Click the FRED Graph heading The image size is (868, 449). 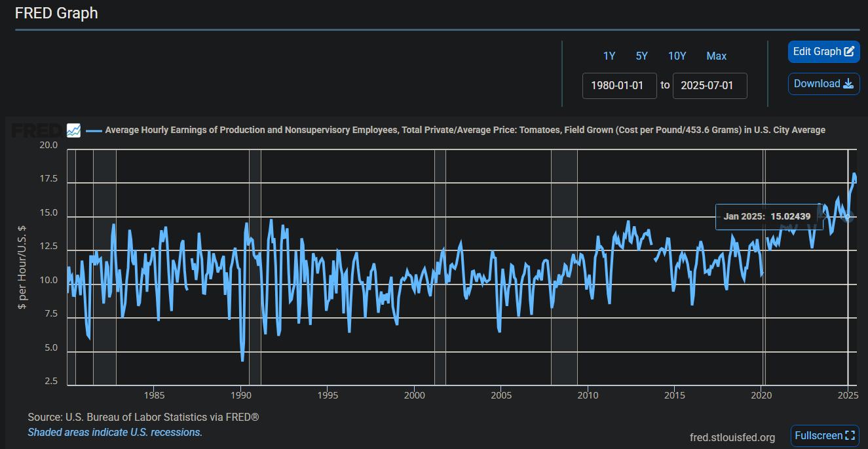pyautogui.click(x=56, y=12)
